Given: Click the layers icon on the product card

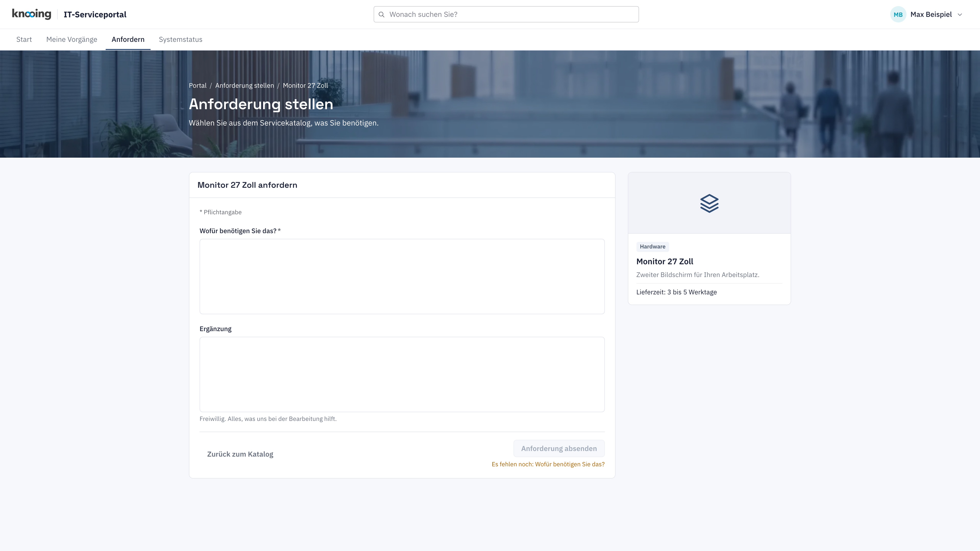Looking at the screenshot, I should click(x=709, y=203).
